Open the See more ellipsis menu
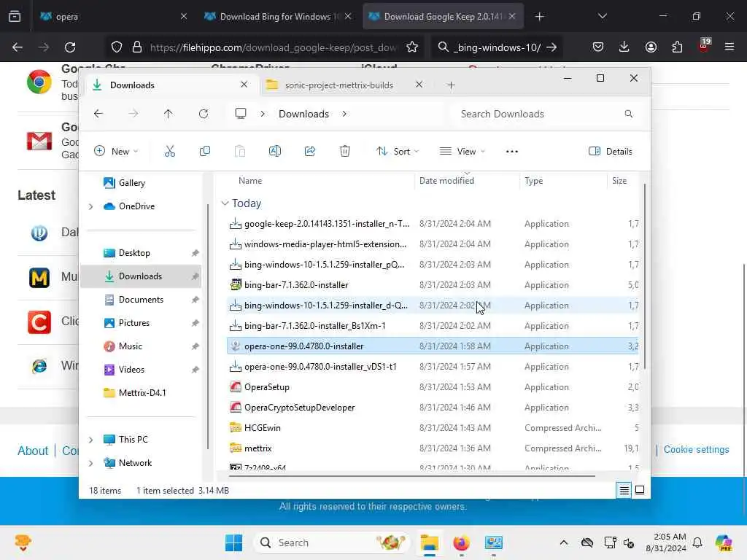Screen dimensions: 747x560 click(511, 152)
